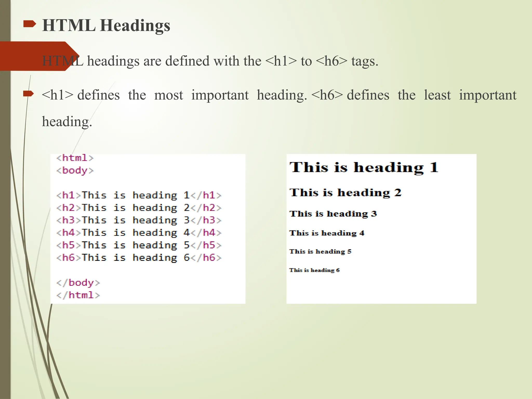The width and height of the screenshot is (532, 399).
Task: Click the red arrow bullet beside HTML Headings
Action: pos(30,24)
